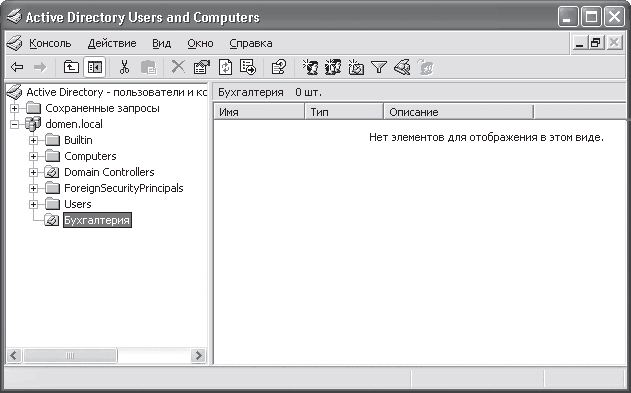Select the Сохраненные запросы tree item
The width and height of the screenshot is (631, 393).
pyautogui.click(x=102, y=108)
